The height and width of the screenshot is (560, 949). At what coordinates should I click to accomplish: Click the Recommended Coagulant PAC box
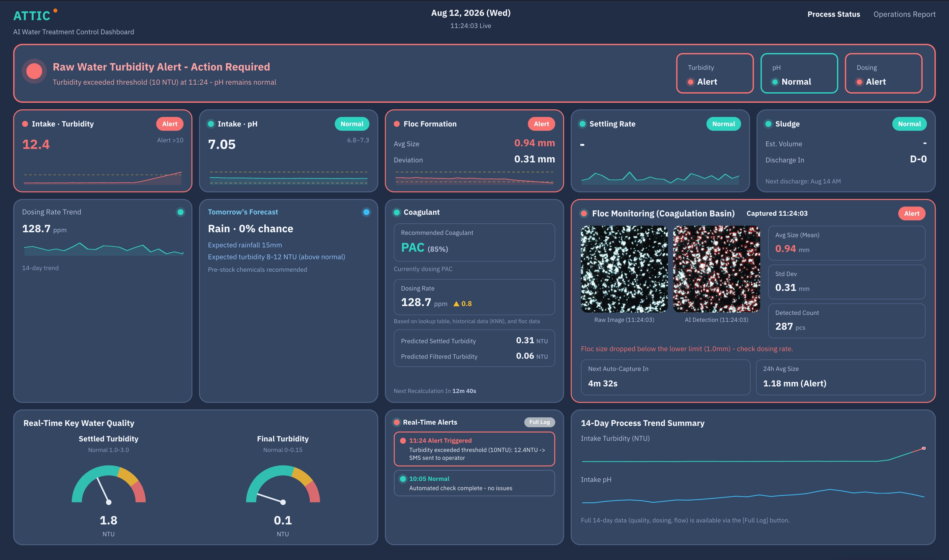[x=474, y=242]
